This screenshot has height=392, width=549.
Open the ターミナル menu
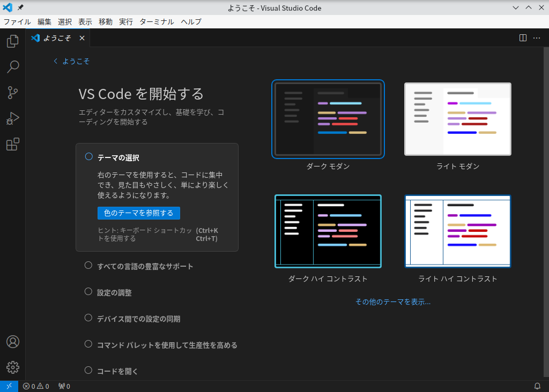pyautogui.click(x=156, y=22)
